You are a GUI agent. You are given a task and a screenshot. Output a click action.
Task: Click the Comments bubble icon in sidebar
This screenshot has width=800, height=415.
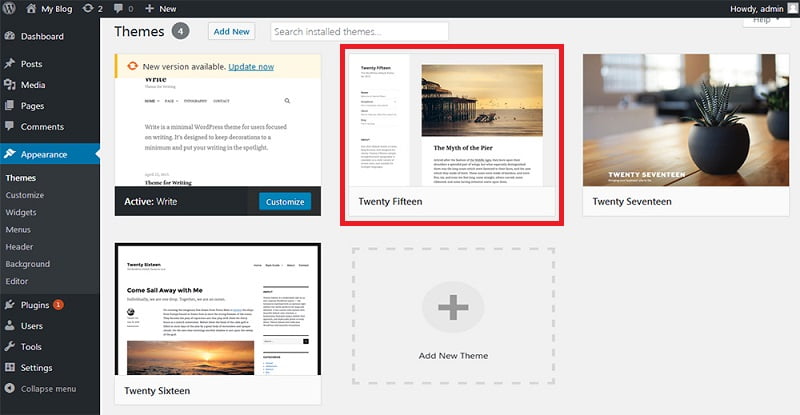coord(10,126)
